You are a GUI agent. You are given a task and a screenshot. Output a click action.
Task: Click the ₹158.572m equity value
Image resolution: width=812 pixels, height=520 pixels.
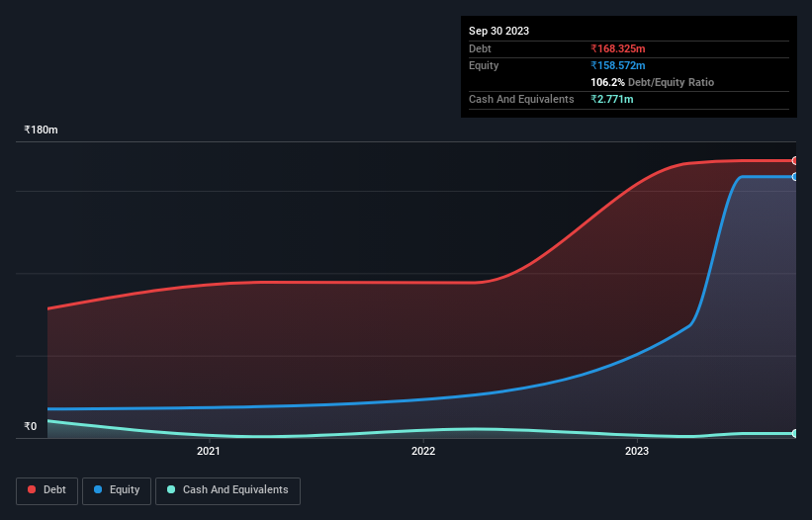click(x=618, y=65)
